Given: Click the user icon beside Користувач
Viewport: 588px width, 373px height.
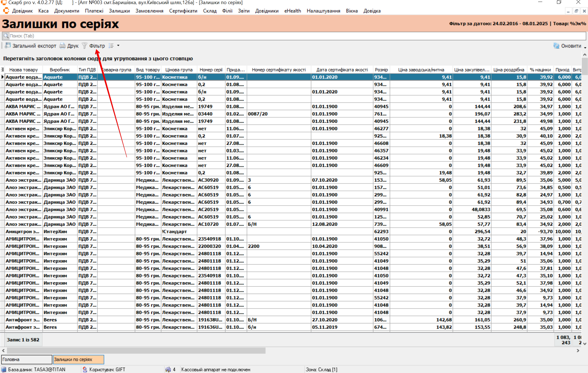Looking at the screenshot, I should (85, 369).
